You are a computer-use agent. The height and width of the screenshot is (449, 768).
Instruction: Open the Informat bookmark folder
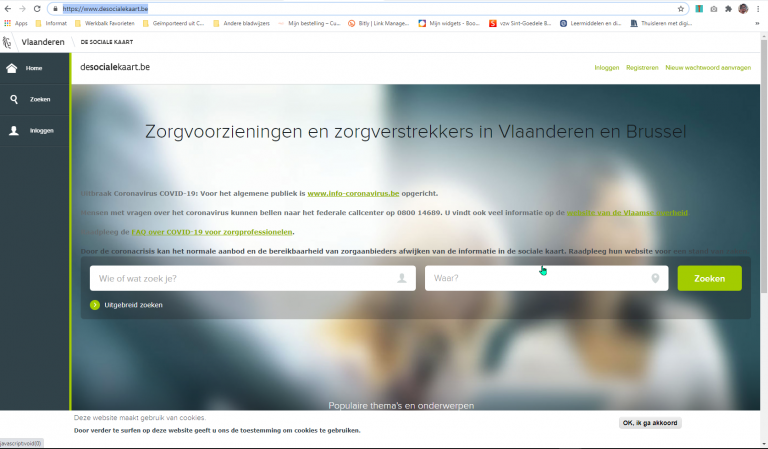pyautogui.click(x=51, y=23)
